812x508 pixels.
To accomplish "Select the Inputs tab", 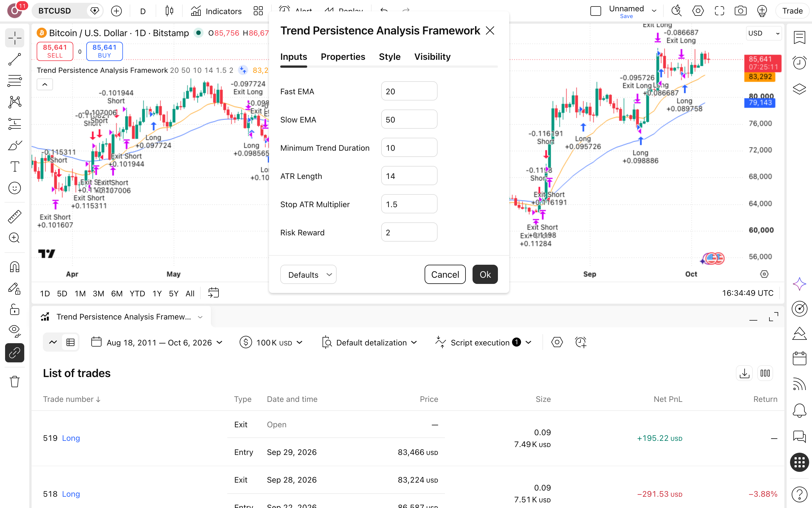I will pyautogui.click(x=294, y=57).
